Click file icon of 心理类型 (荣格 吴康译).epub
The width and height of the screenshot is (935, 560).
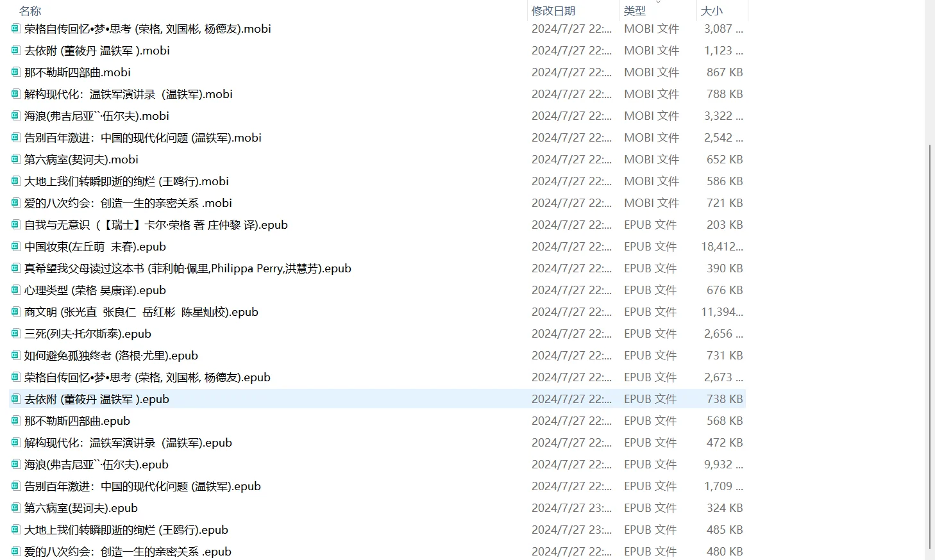click(x=16, y=290)
